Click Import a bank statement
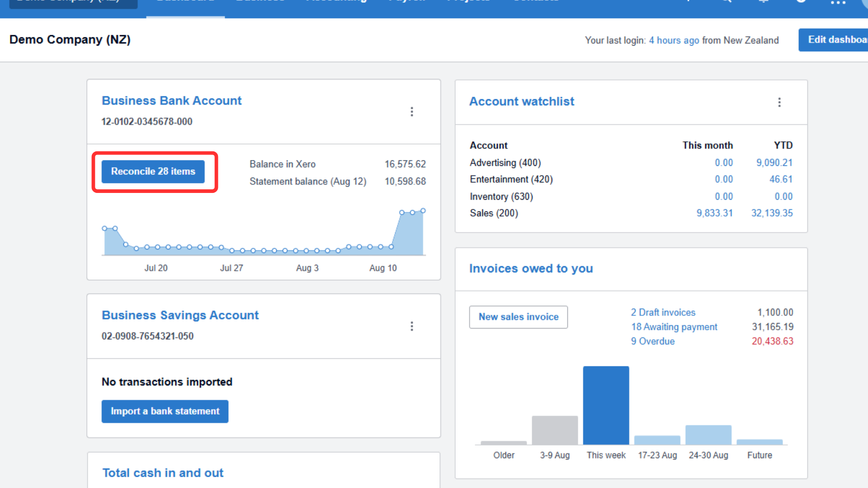Screen dimensions: 868x488 (x=165, y=411)
